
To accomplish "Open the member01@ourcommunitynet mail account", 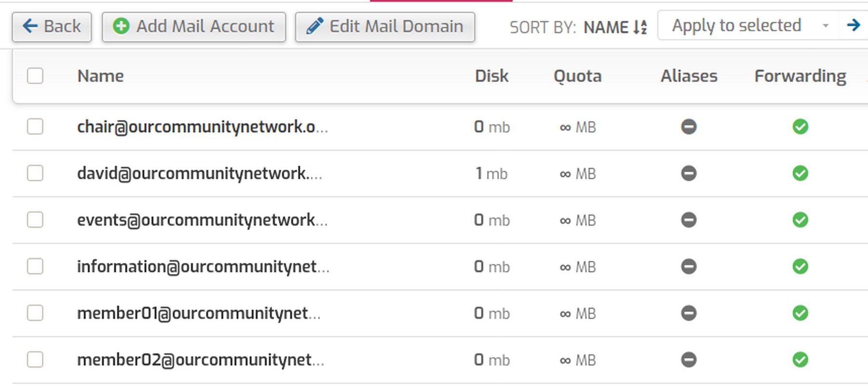I will click(x=198, y=313).
